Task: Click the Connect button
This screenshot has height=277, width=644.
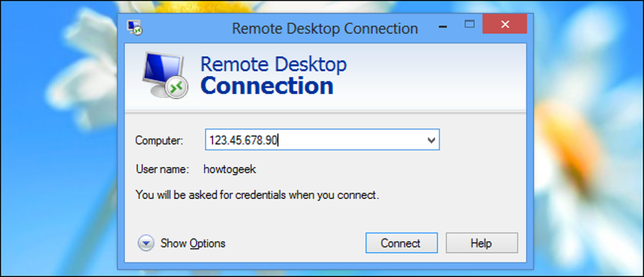Action: tap(401, 243)
